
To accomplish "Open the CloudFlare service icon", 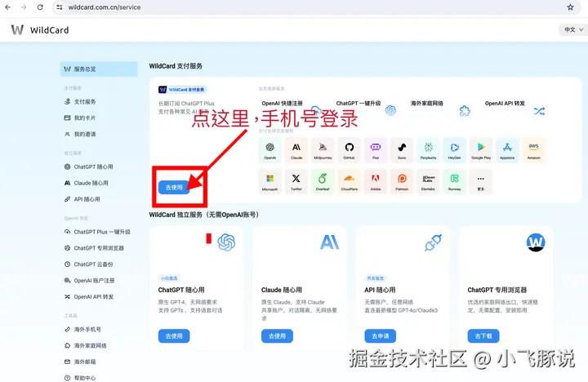I will 350,181.
